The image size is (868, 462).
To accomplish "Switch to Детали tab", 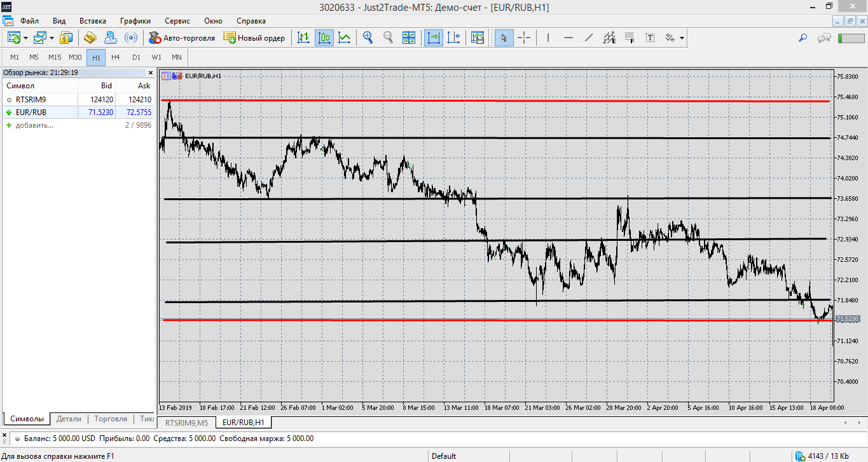I will [69, 419].
